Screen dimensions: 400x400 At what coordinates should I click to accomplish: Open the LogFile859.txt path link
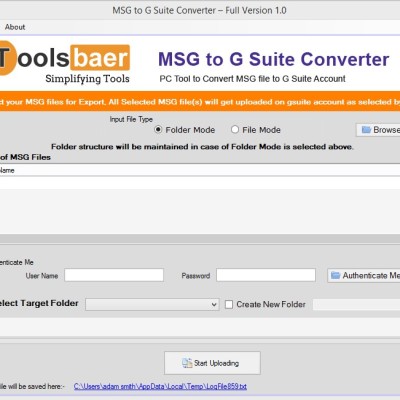point(160,386)
